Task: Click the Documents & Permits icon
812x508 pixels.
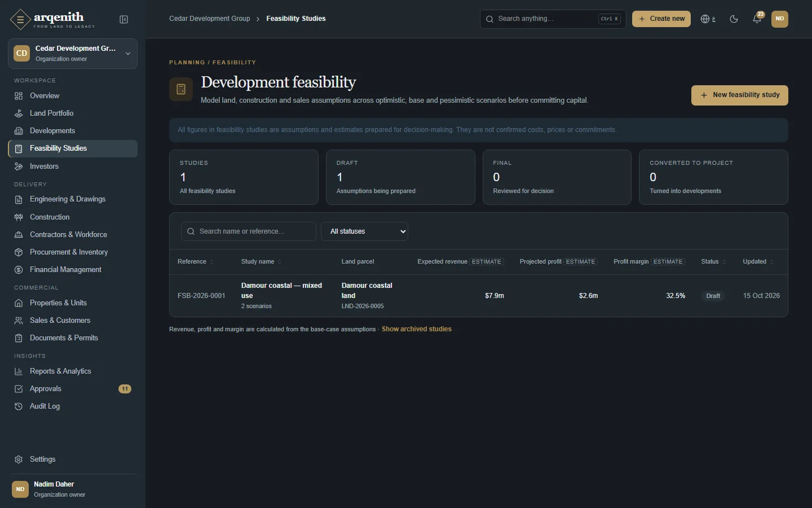Action: point(19,338)
